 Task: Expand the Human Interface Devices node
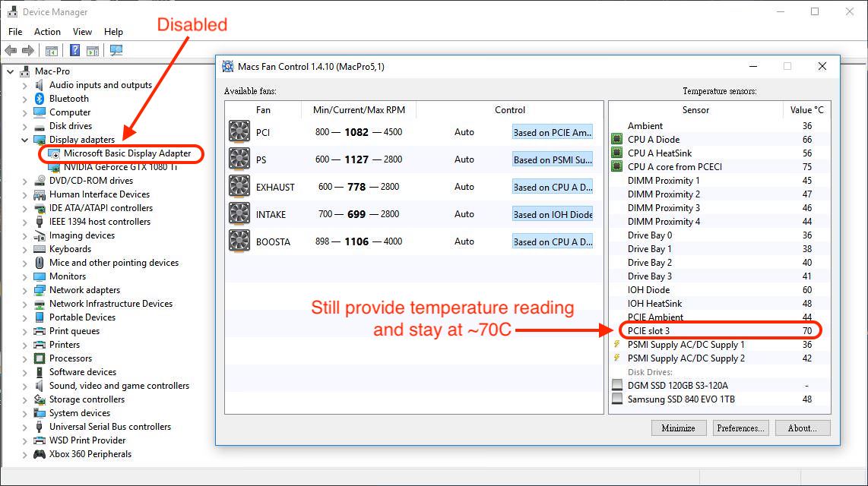coord(24,194)
